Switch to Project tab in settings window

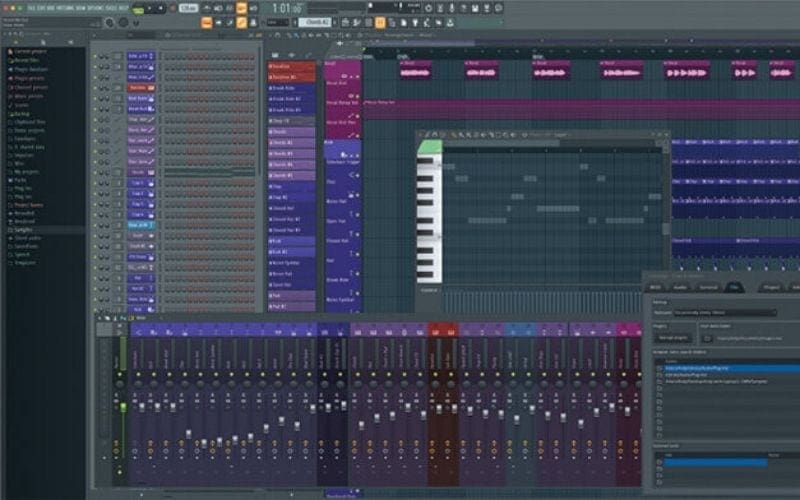[x=770, y=288]
